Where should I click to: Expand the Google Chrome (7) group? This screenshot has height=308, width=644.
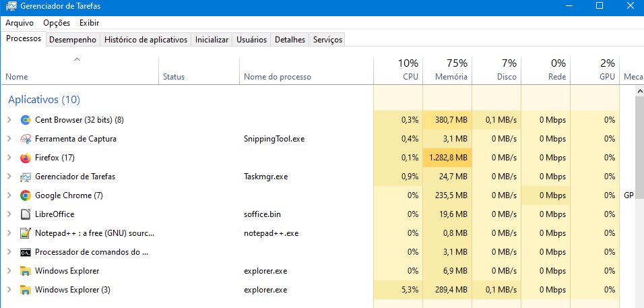[9, 195]
